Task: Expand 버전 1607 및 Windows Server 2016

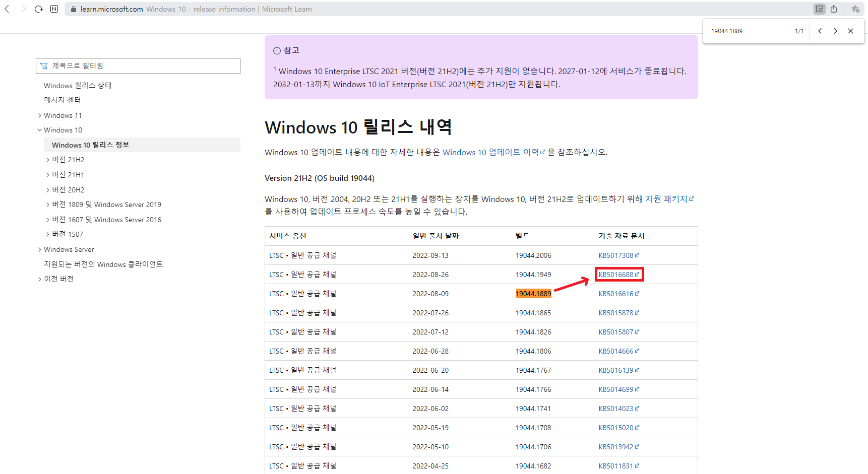Action: (x=48, y=220)
